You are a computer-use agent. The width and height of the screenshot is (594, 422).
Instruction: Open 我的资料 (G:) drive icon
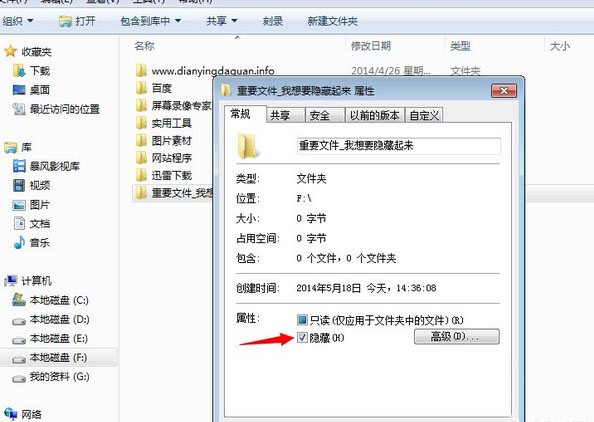19,378
